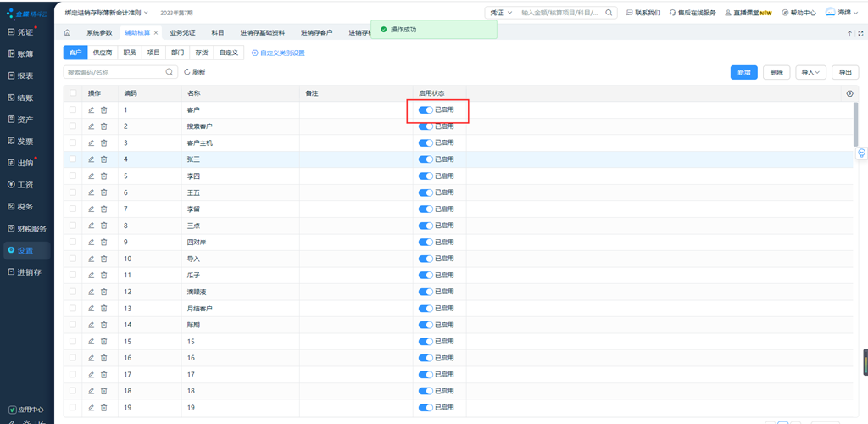Open the 凭证 search type dropdown
Viewport: 868px width, 424px height.
point(501,12)
